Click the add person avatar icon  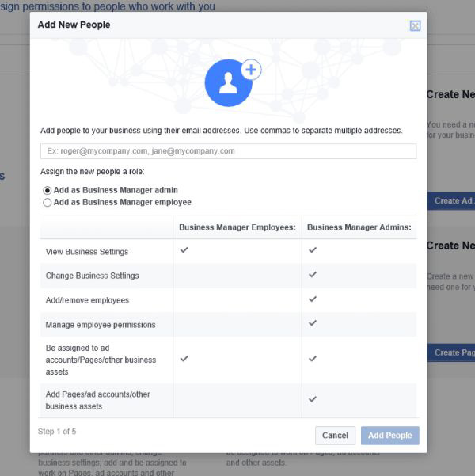click(227, 84)
